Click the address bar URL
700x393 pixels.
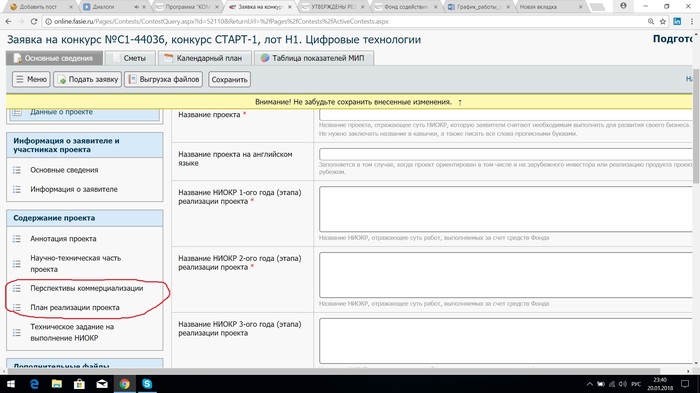pyautogui.click(x=221, y=21)
